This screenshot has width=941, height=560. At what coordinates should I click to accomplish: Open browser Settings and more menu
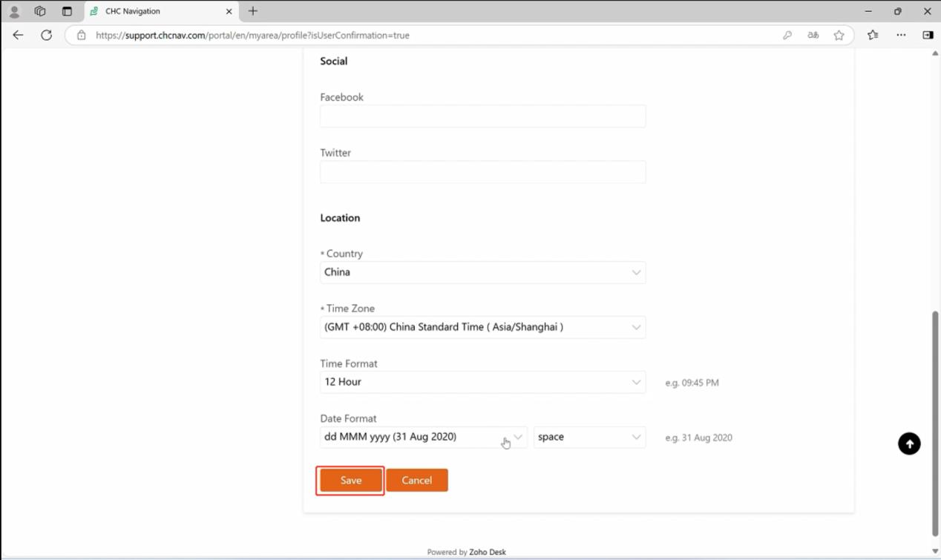coord(901,35)
